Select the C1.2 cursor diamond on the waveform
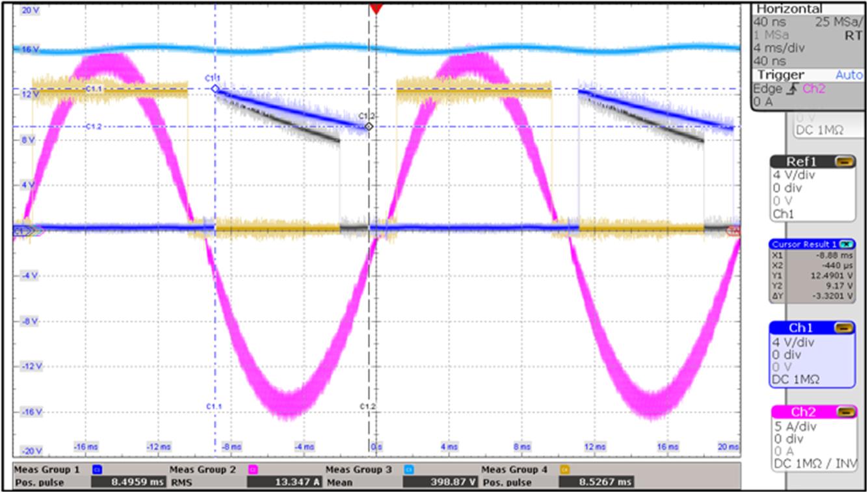Image resolution: width=868 pixels, height=493 pixels. point(369,126)
